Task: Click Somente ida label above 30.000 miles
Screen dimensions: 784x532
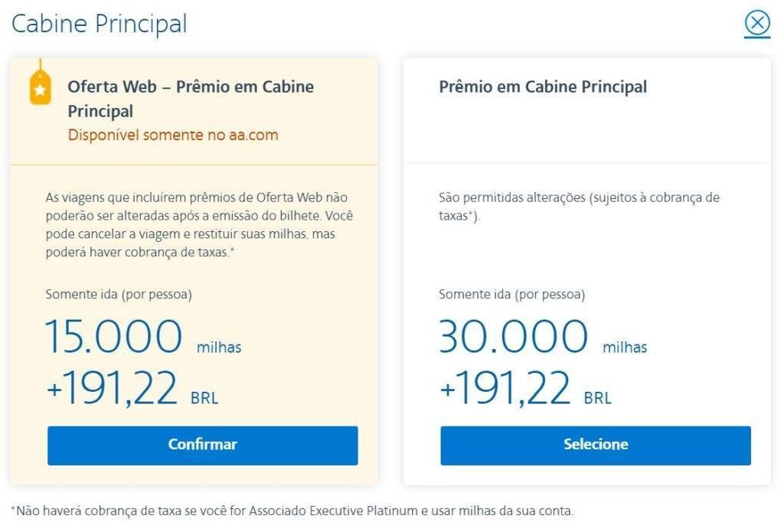Action: [x=512, y=294]
